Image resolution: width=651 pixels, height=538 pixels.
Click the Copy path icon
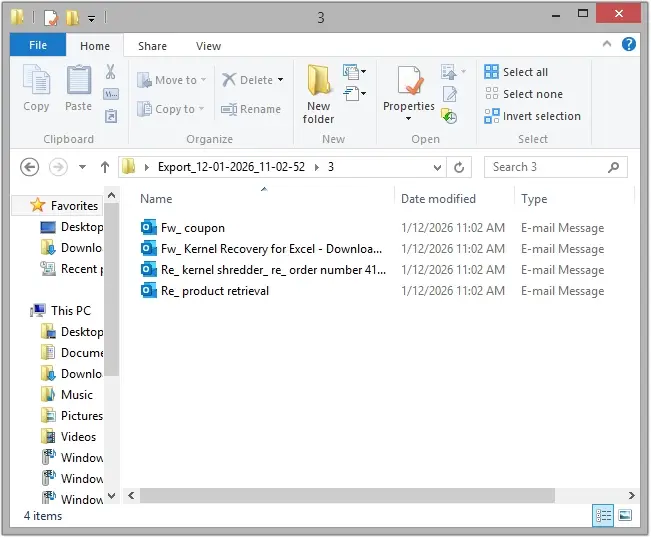pos(111,94)
